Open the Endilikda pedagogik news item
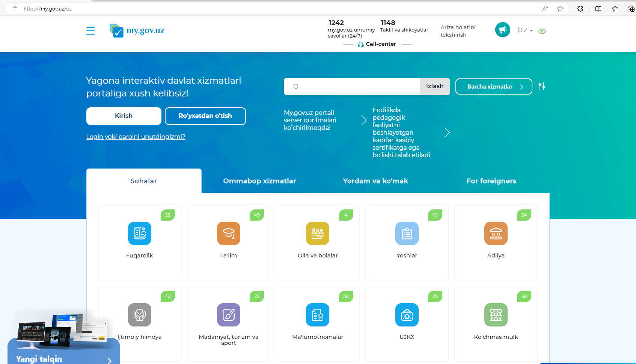Viewport: 636px width, 364px height. coord(401,132)
